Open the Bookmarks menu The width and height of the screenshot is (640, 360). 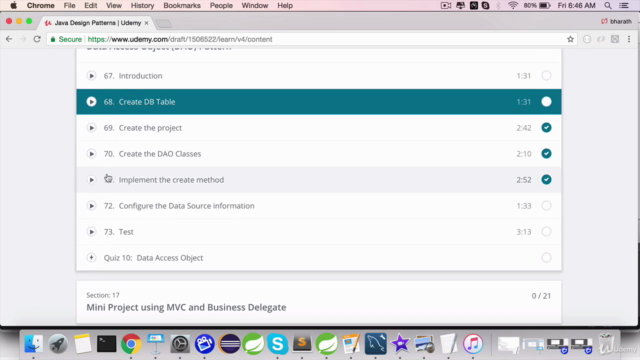click(x=182, y=6)
